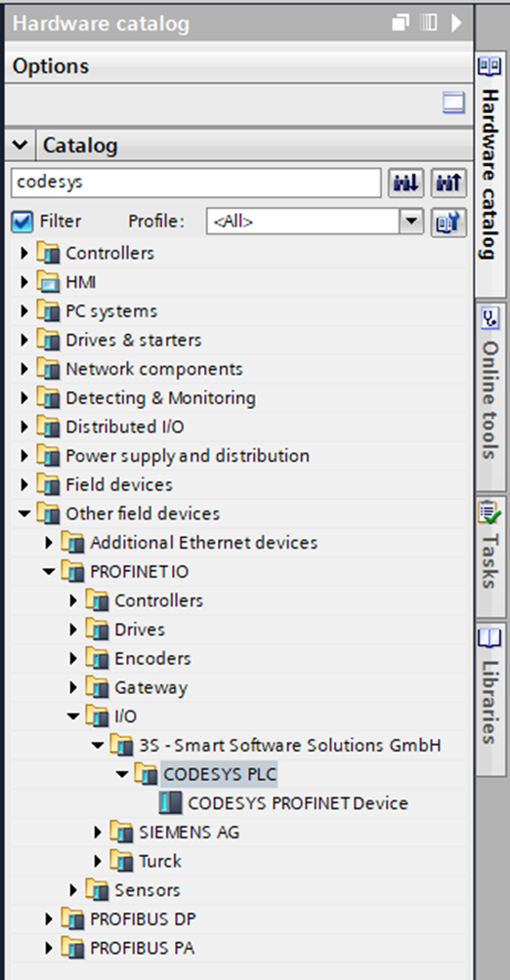The height and width of the screenshot is (980, 510).
Task: Expand the PROFIBUS DP node
Action: coord(49,919)
